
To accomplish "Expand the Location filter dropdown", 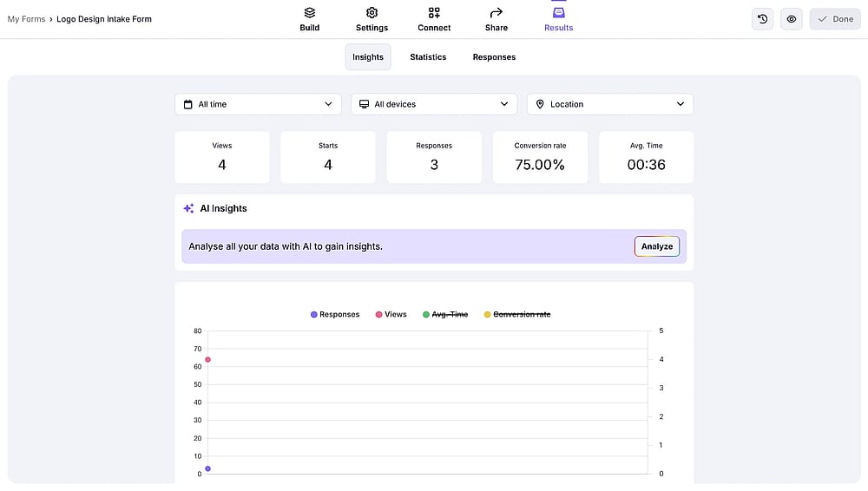I will tap(610, 104).
